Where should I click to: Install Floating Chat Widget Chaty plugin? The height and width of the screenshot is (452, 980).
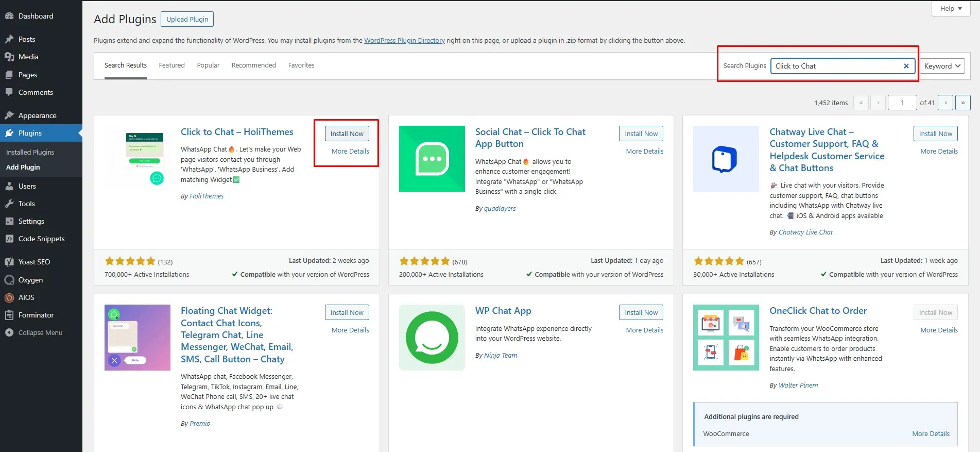(347, 312)
